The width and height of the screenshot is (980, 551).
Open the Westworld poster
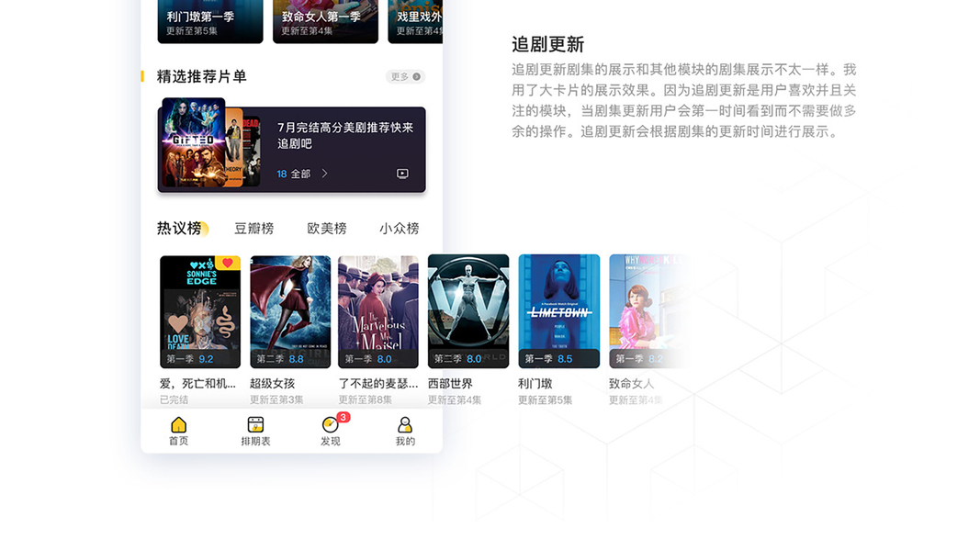pos(468,311)
